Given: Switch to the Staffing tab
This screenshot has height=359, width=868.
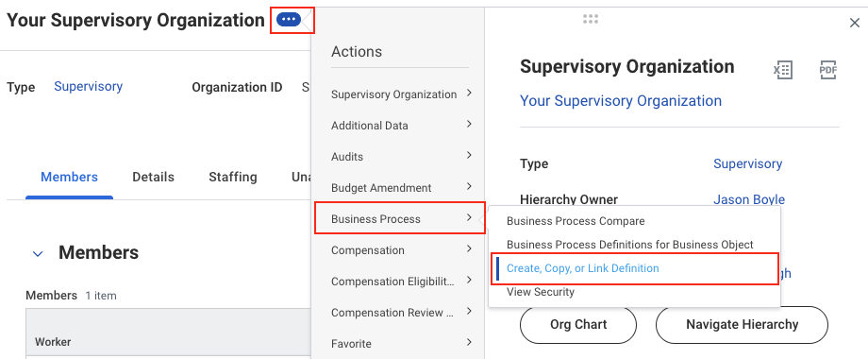Looking at the screenshot, I should click(232, 177).
